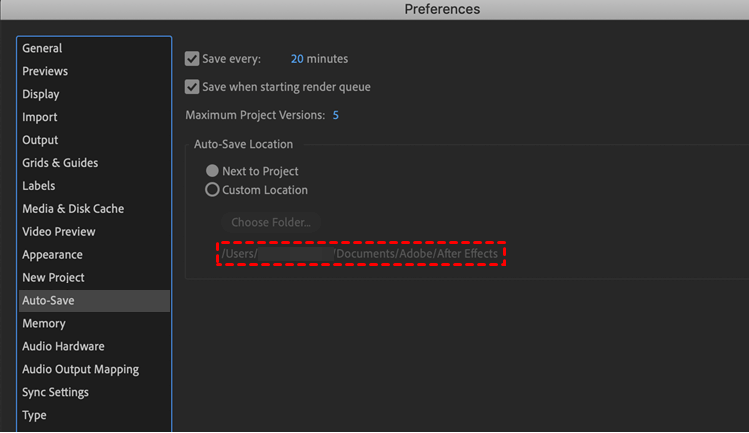Disable Save when starting render queue

(193, 87)
